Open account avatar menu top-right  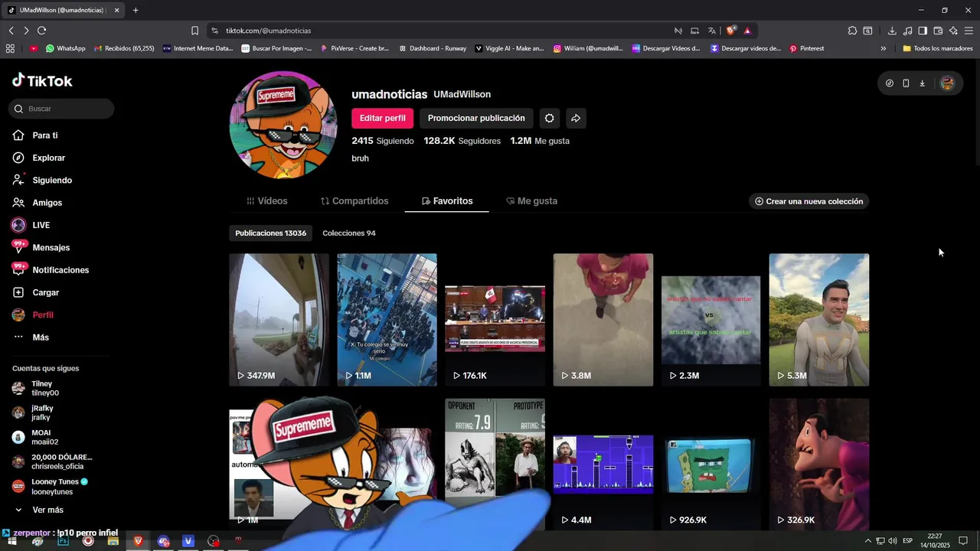point(947,83)
